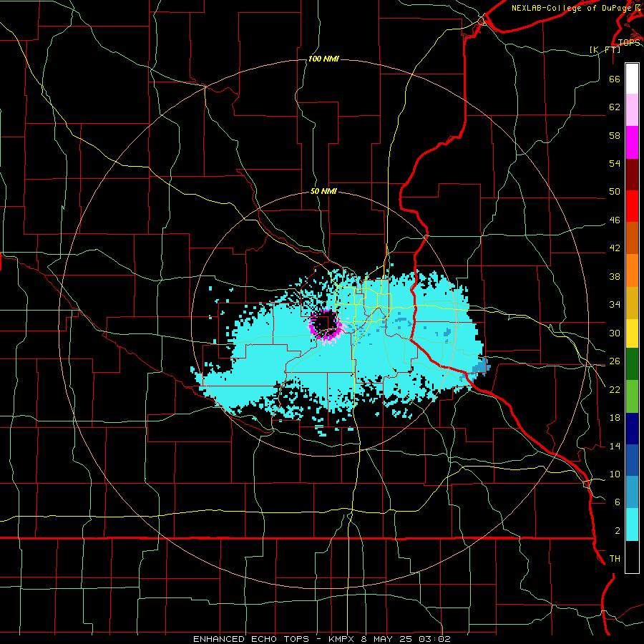Click the K FT units label
This screenshot has height=644, width=644.
pos(605,49)
